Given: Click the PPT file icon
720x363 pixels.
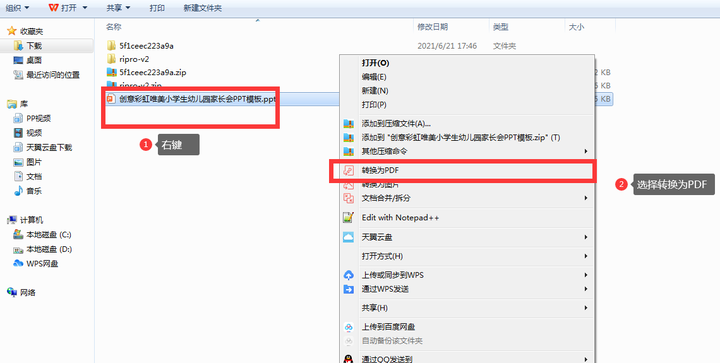Looking at the screenshot, I should click(x=111, y=99).
